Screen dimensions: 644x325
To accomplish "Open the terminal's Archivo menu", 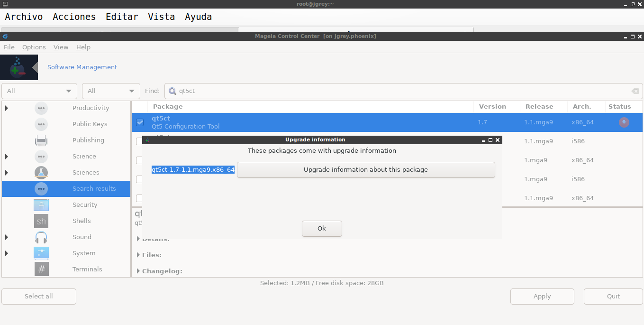I will tap(24, 17).
